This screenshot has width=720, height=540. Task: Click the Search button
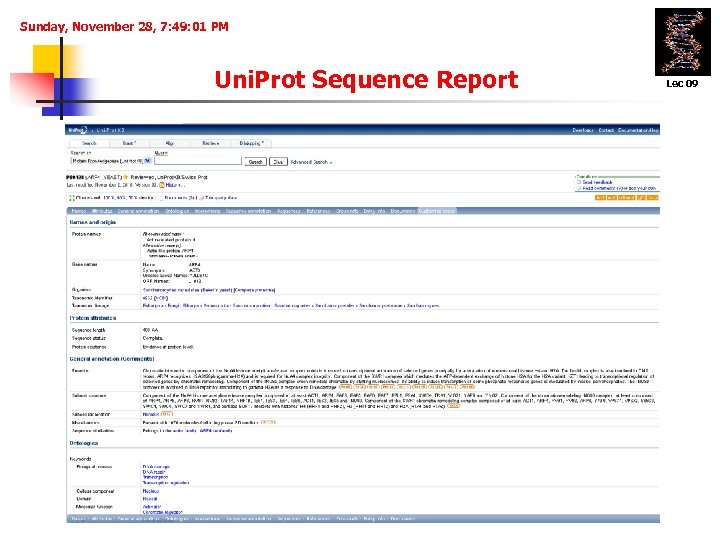tap(255, 162)
